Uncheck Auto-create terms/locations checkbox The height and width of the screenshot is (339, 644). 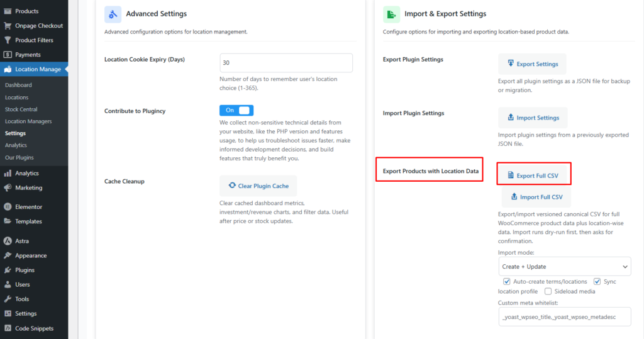click(507, 282)
